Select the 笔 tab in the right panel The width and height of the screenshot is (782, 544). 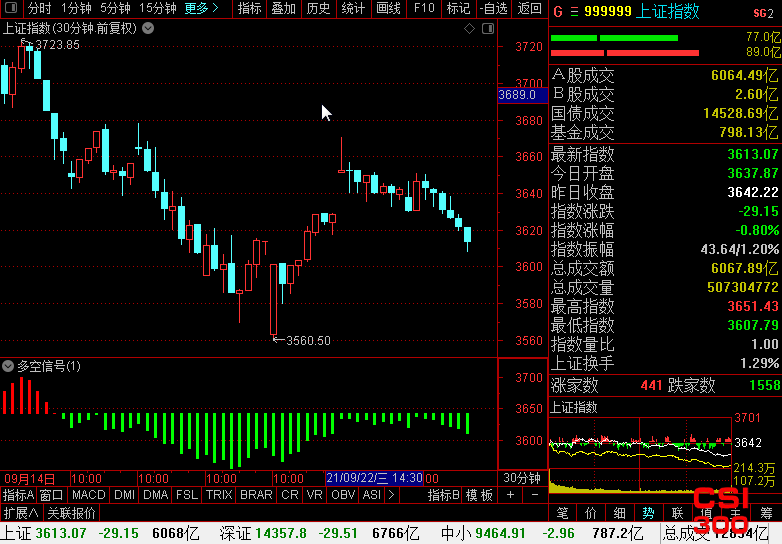[x=563, y=513]
